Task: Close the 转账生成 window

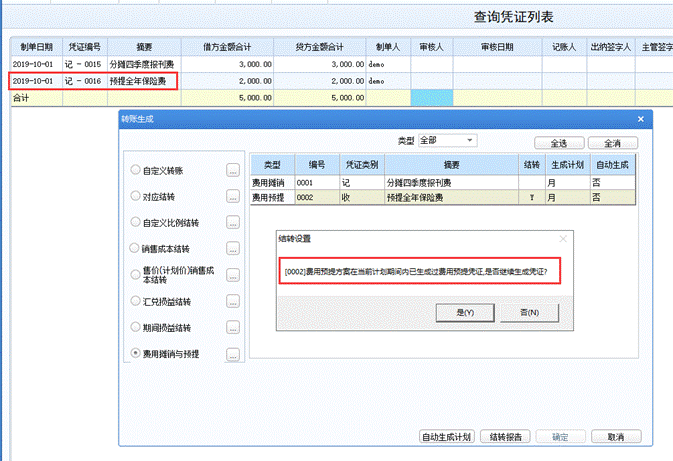Action: pos(643,119)
